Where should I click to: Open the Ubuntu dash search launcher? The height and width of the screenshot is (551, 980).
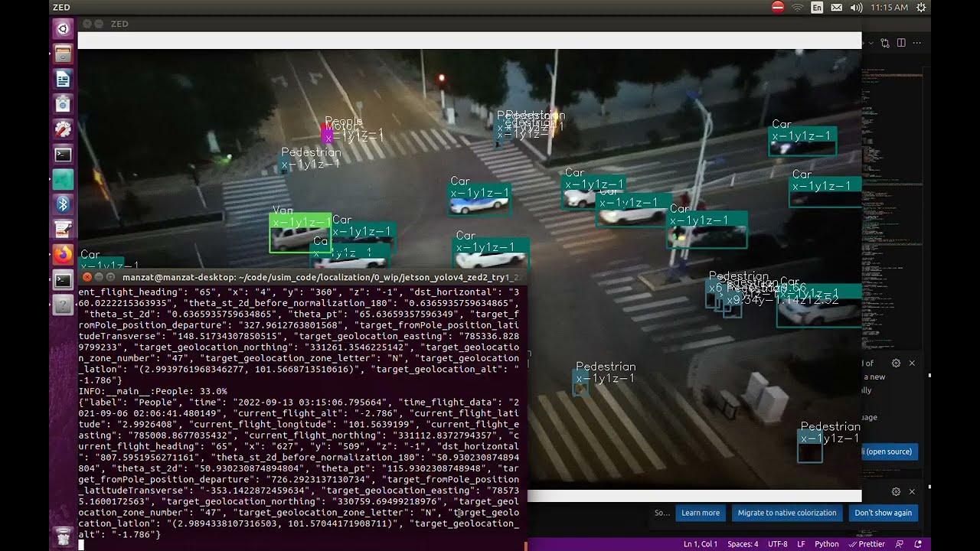[x=63, y=29]
